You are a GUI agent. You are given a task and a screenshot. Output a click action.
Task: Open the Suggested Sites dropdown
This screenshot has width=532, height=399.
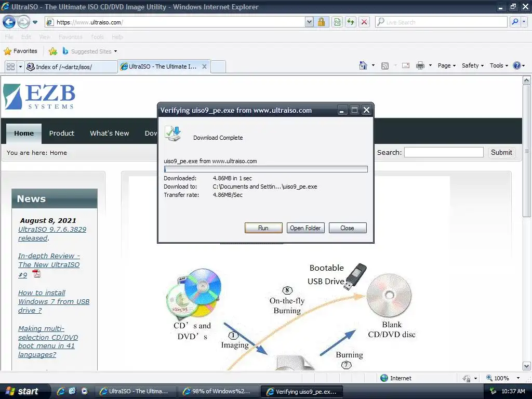tap(90, 51)
